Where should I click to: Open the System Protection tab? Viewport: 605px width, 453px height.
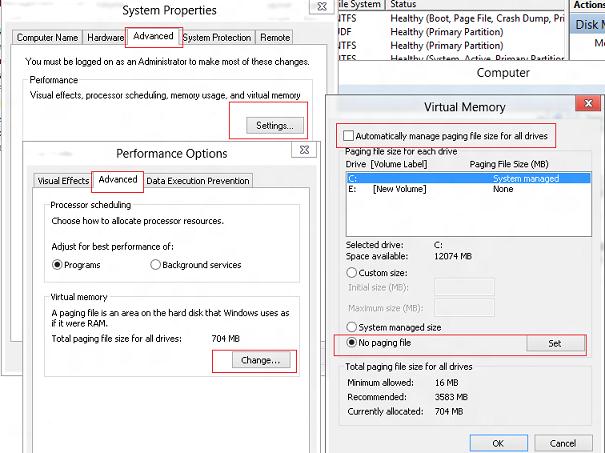coord(216,37)
